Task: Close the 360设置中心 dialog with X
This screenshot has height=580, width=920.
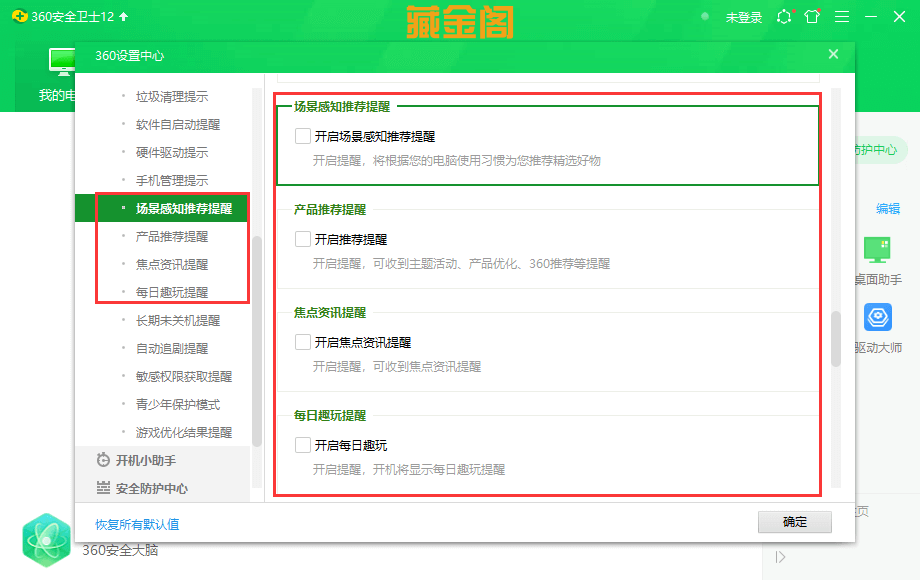Action: click(833, 54)
